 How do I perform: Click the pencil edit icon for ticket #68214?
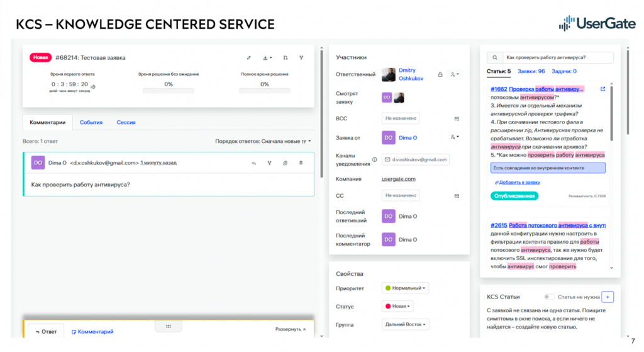(249, 57)
